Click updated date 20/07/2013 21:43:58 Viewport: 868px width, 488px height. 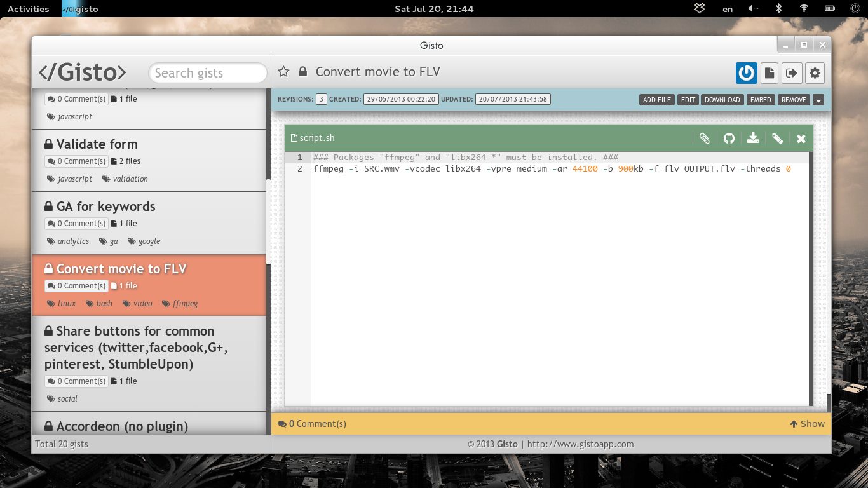click(513, 99)
